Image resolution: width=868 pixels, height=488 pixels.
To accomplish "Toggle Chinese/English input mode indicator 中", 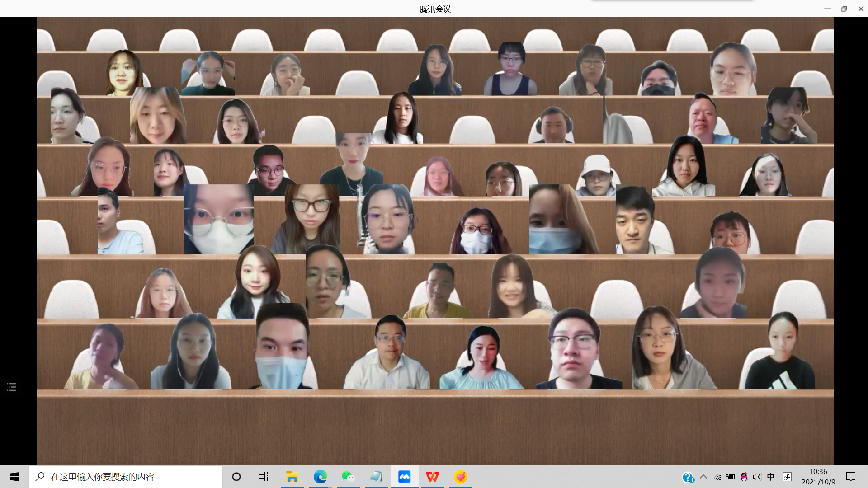I will (771, 477).
